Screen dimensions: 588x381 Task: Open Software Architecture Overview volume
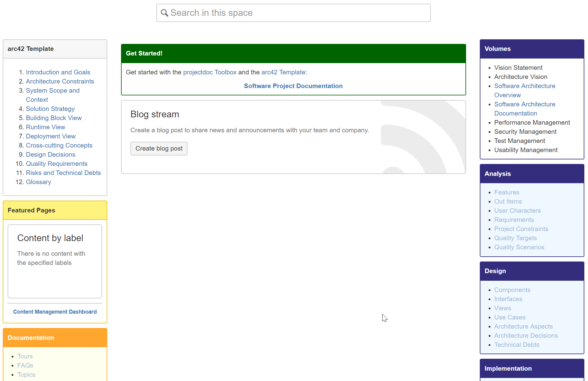pos(524,91)
